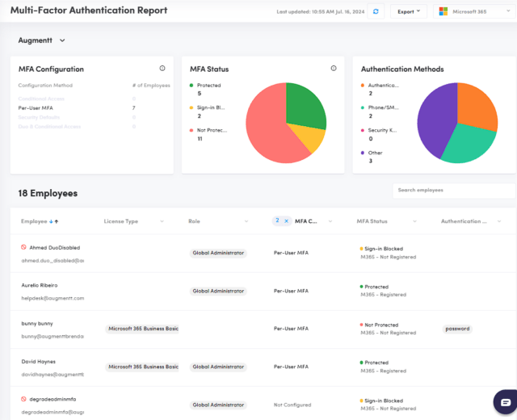Image resolution: width=517 pixels, height=420 pixels.
Task: Sort Employee column descending arrow
Action: click(x=51, y=221)
